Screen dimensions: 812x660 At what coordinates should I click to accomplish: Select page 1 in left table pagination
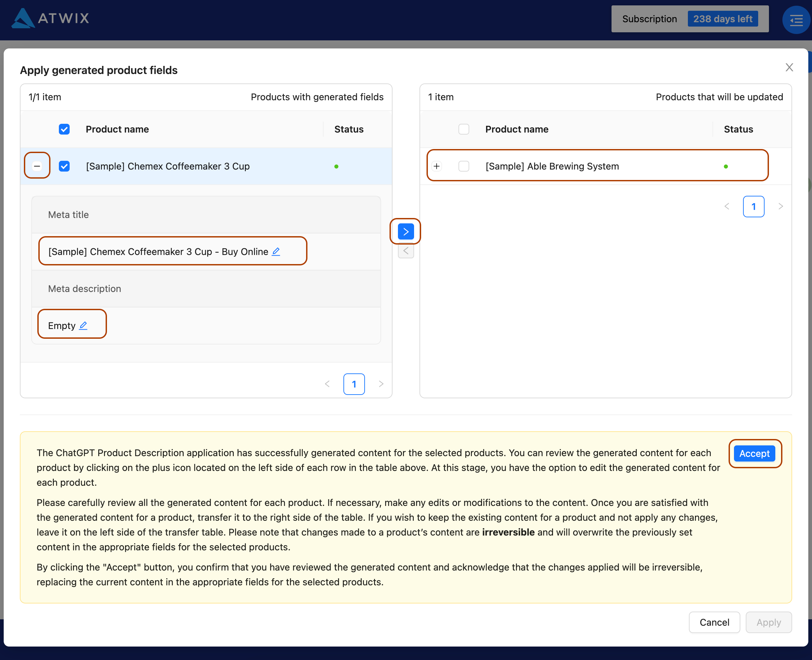(x=354, y=384)
